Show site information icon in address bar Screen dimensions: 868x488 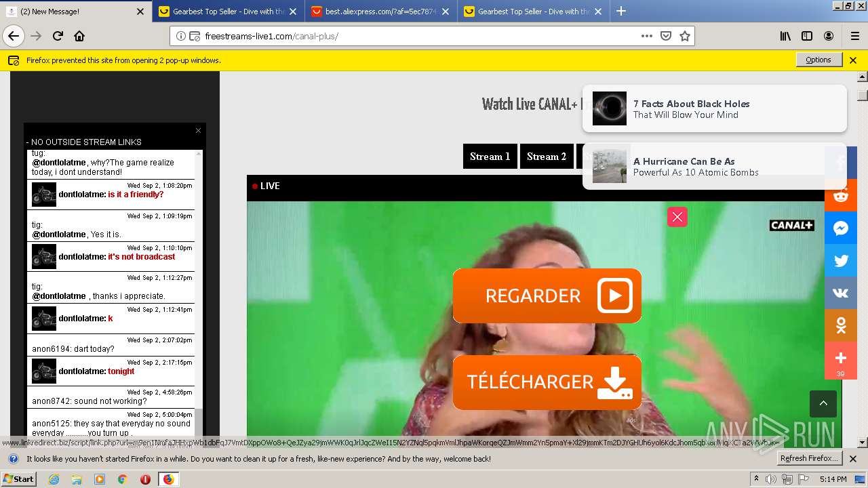point(181,36)
